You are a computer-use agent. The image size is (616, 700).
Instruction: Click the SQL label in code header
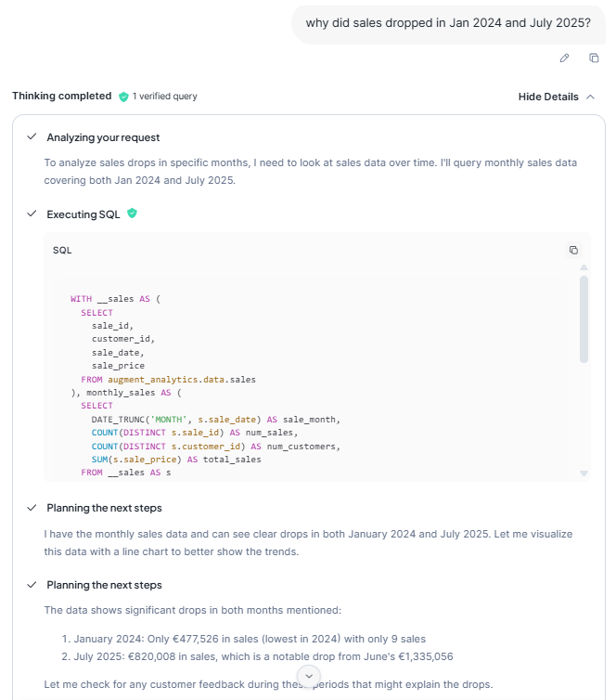pyautogui.click(x=62, y=250)
